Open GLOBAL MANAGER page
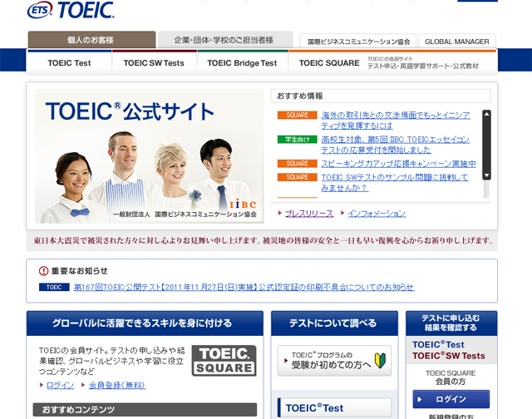This screenshot has width=532, height=419. 457,42
